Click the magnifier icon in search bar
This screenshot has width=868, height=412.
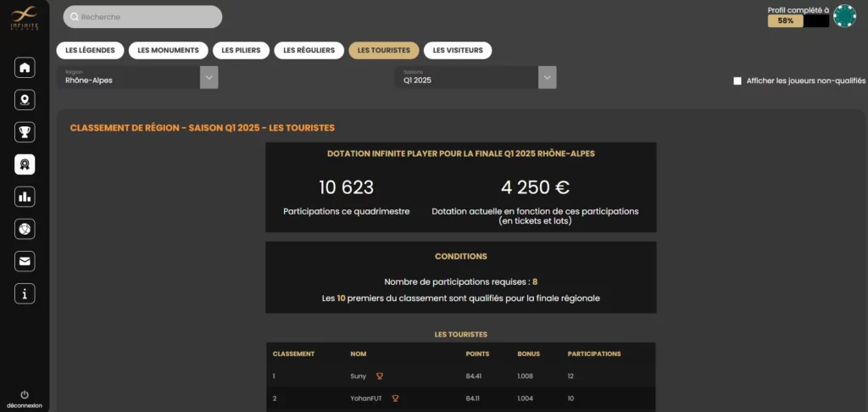click(75, 17)
